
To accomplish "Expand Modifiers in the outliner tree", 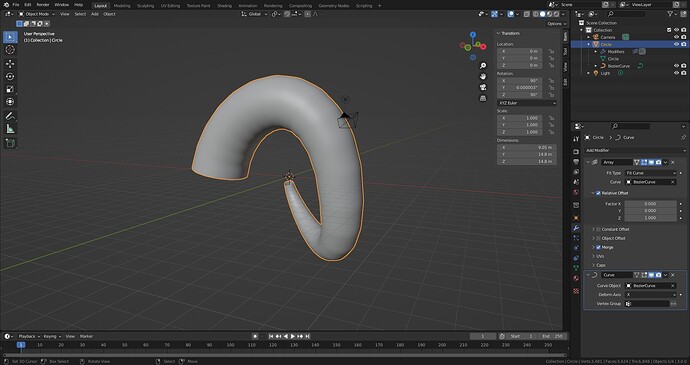I will point(596,52).
